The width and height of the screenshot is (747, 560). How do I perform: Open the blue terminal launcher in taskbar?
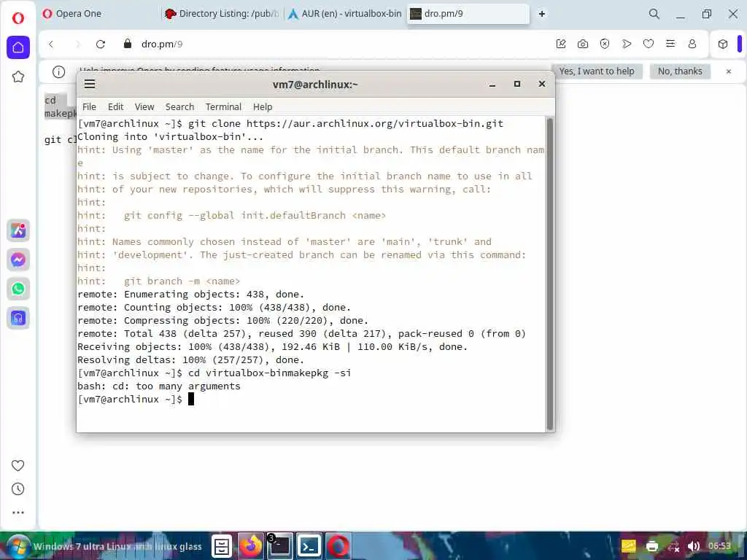point(309,546)
